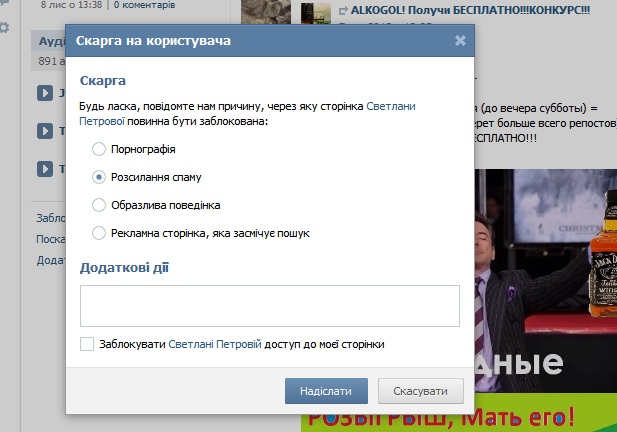
Task: Click the Скасувати button
Action: [x=421, y=391]
